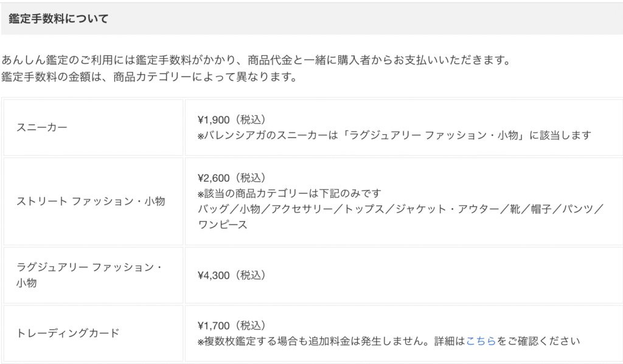The height and width of the screenshot is (364, 623).
Task: Click the ワンピース text in street fashion row
Action: pos(223,225)
